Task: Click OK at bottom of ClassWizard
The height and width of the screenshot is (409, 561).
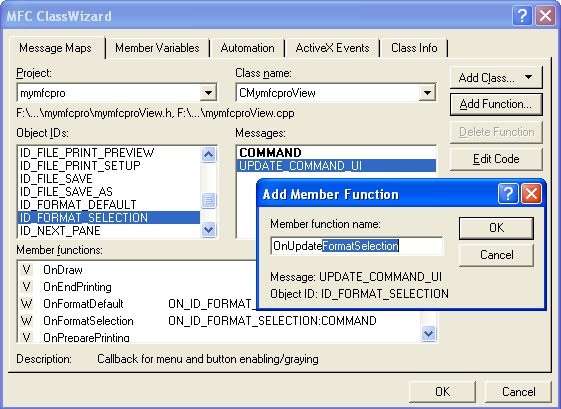Action: 443,391
